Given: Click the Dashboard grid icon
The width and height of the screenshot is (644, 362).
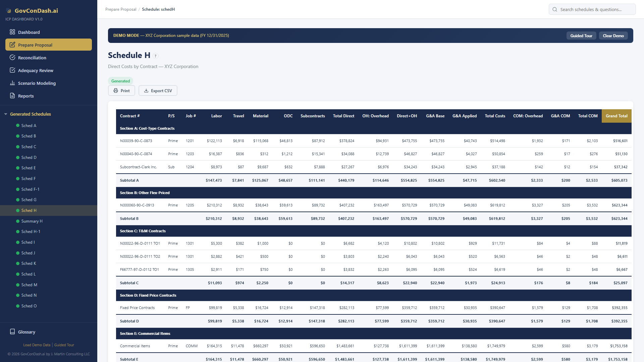Looking at the screenshot, I should pyautogui.click(x=12, y=32).
